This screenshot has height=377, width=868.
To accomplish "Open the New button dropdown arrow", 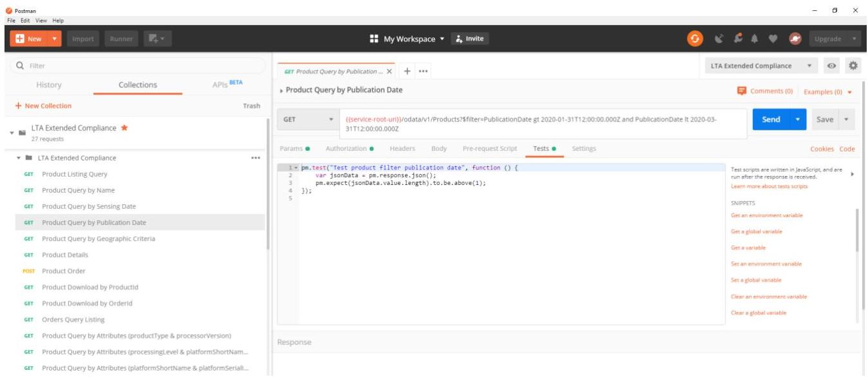I will pos(54,39).
